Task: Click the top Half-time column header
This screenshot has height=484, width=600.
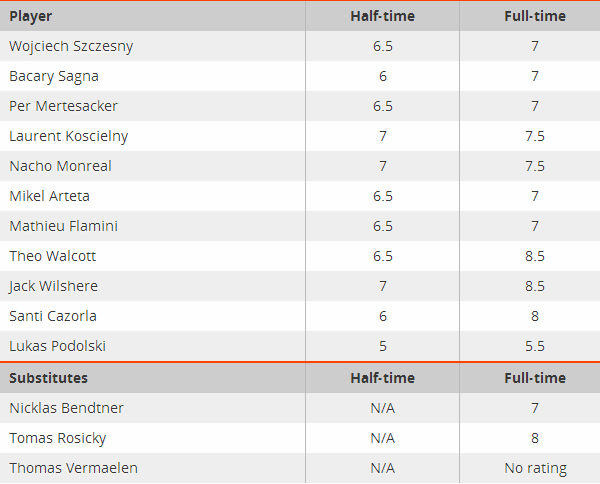Action: 382,16
